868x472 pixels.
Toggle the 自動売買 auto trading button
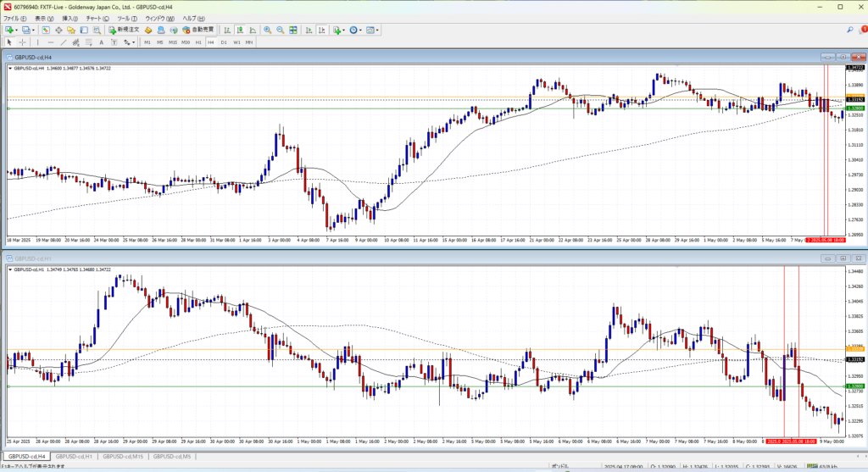coord(198,30)
